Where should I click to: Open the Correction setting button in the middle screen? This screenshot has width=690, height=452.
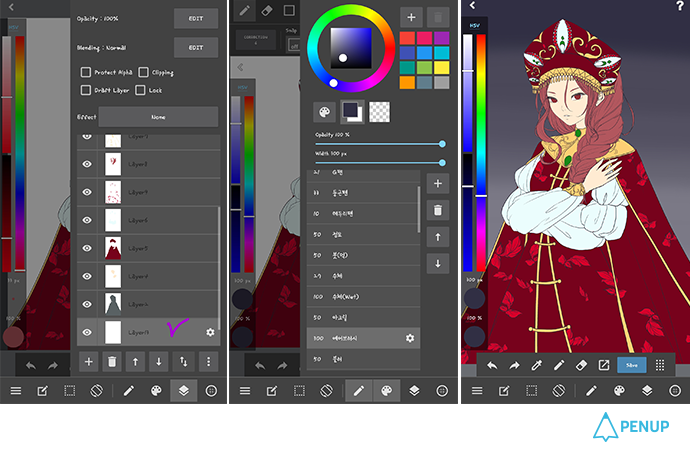pos(256,40)
